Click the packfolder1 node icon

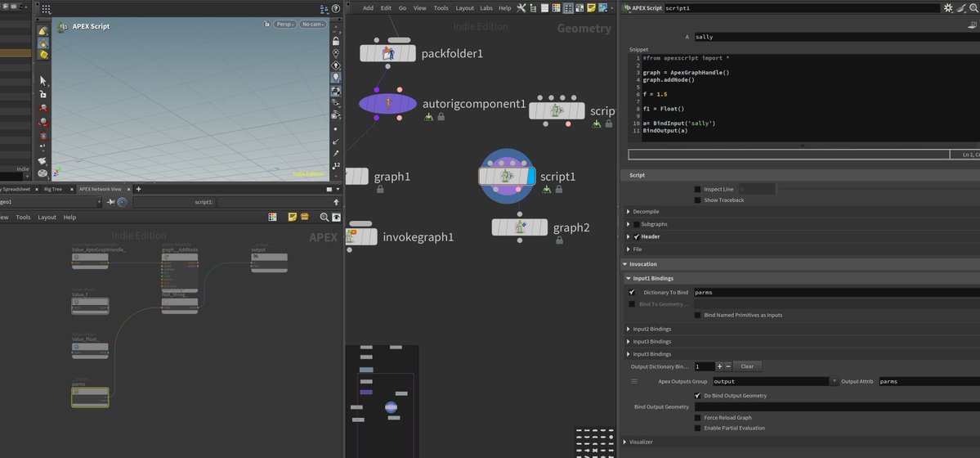pos(387,53)
